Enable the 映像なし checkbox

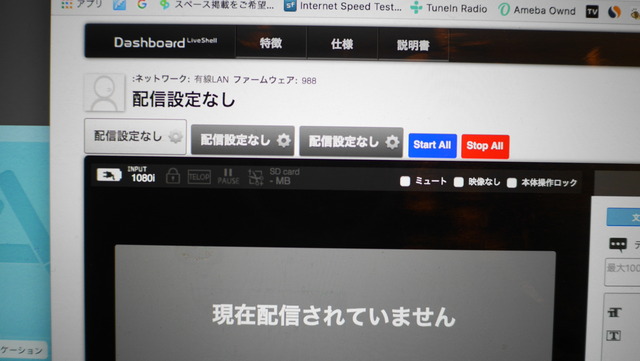459,182
